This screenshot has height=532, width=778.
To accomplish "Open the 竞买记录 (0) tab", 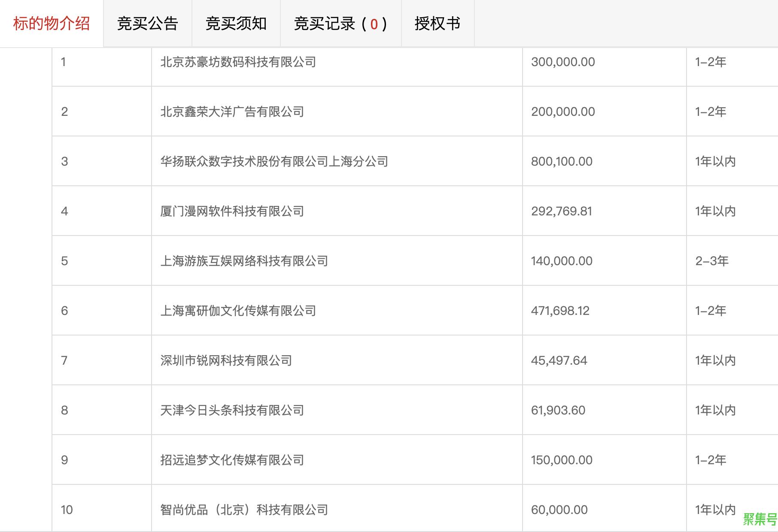I will tap(341, 24).
